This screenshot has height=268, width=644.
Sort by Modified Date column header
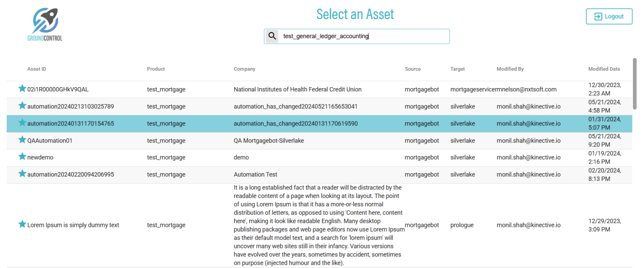(604, 69)
